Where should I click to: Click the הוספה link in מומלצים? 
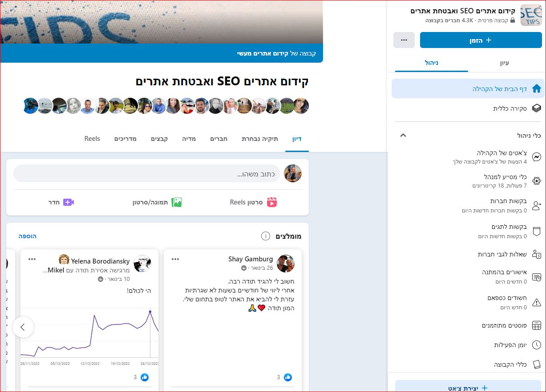28,236
